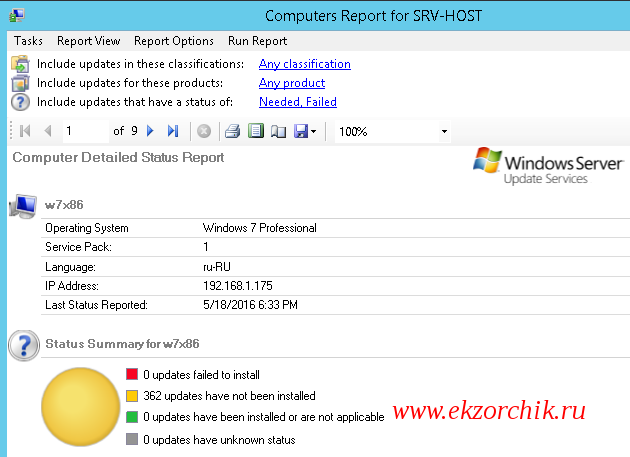Click the Status Summary question mark icon
The image size is (630, 457).
click(x=24, y=345)
